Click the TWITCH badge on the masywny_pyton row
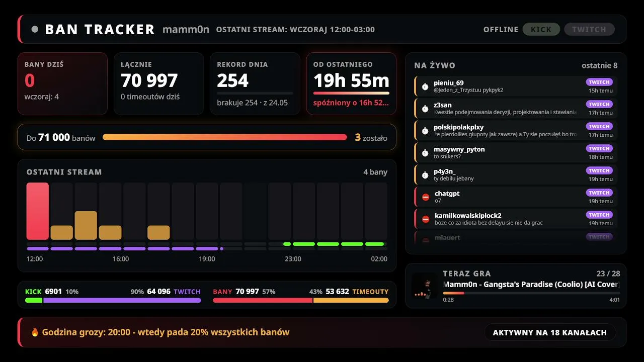The height and width of the screenshot is (362, 644). click(x=599, y=148)
